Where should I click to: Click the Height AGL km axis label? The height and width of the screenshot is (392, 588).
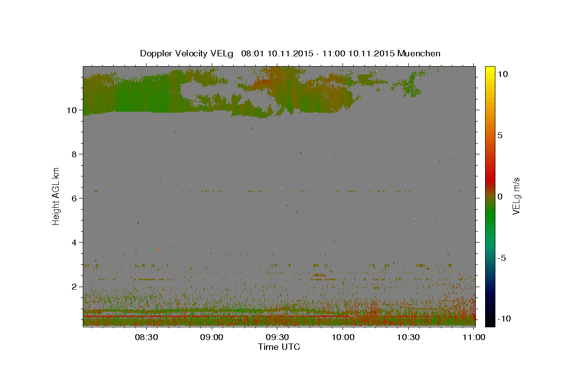point(56,196)
